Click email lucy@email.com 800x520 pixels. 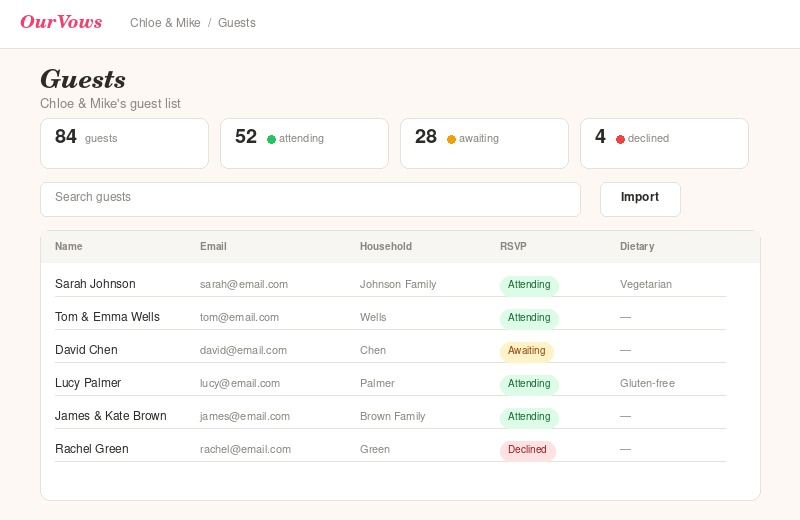240,384
